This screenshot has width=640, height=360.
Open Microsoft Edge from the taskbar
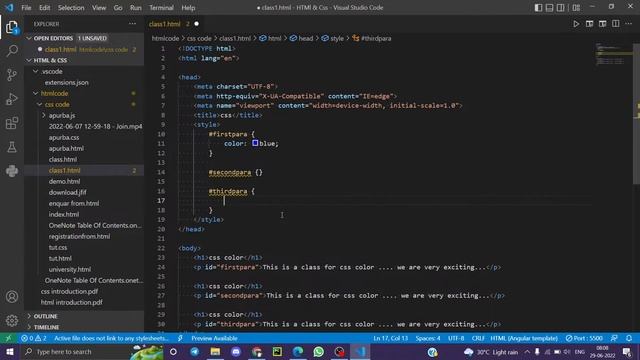(x=298, y=352)
